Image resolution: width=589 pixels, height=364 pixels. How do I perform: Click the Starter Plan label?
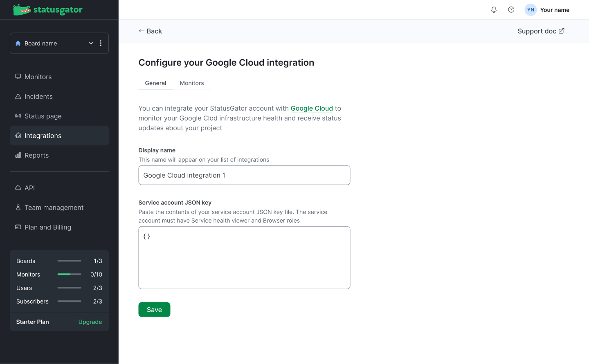[32, 322]
